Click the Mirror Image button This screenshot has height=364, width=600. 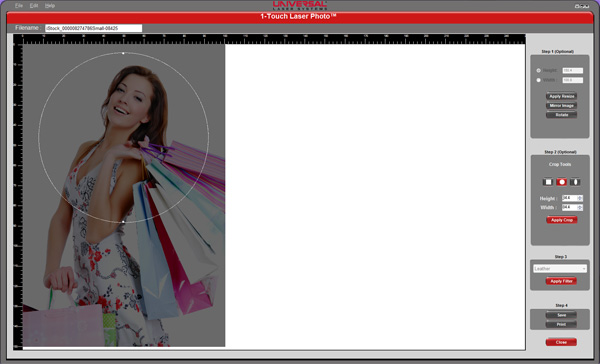[561, 106]
